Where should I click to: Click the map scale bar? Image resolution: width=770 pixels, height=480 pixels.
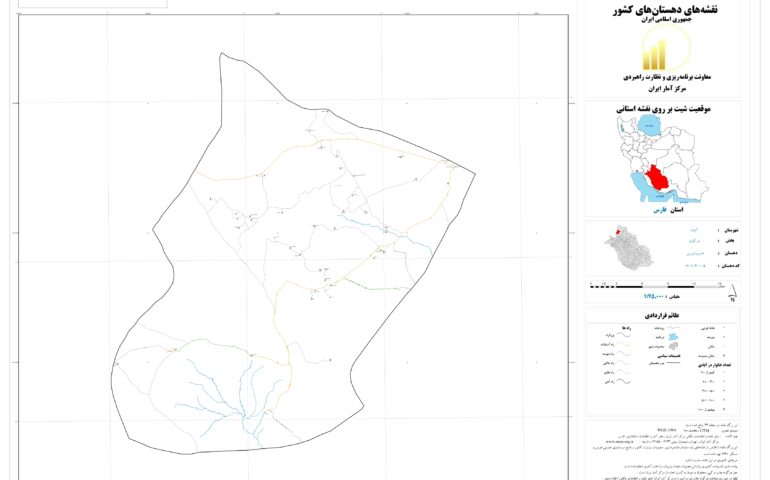pyautogui.click(x=655, y=286)
